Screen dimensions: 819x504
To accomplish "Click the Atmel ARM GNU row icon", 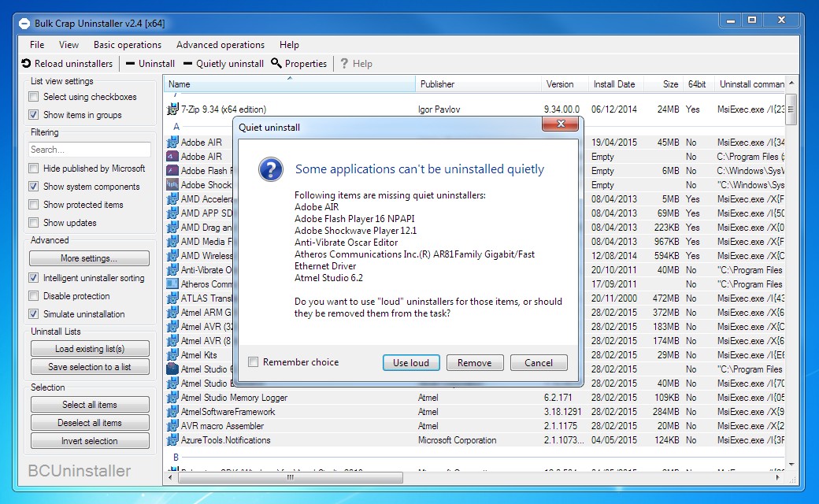I will pyautogui.click(x=172, y=313).
